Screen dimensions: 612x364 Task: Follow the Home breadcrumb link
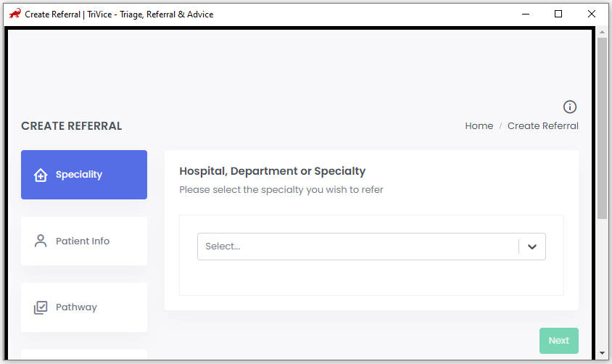479,126
